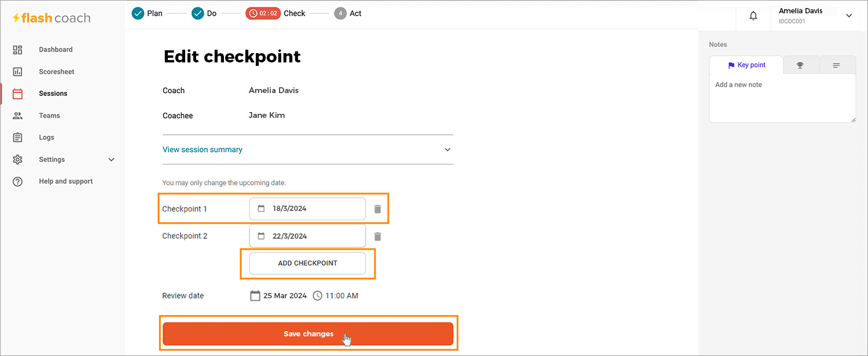Viewport: 868px width, 356px height.
Task: Click the Help and support question icon
Action: pos(17,181)
